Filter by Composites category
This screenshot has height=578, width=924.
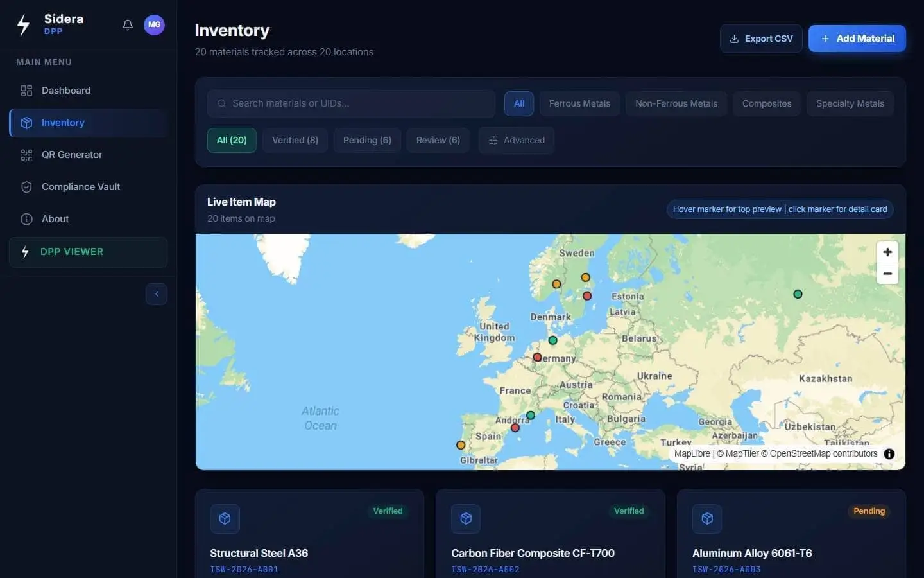coord(767,103)
